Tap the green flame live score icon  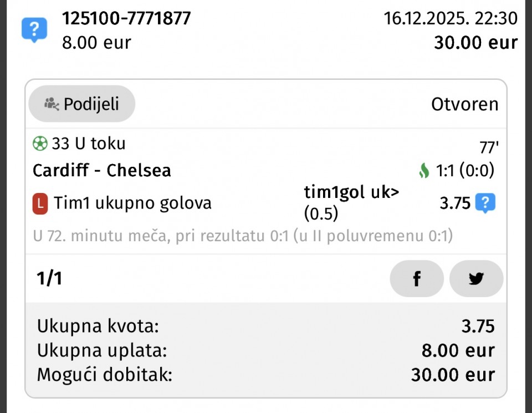(424, 171)
